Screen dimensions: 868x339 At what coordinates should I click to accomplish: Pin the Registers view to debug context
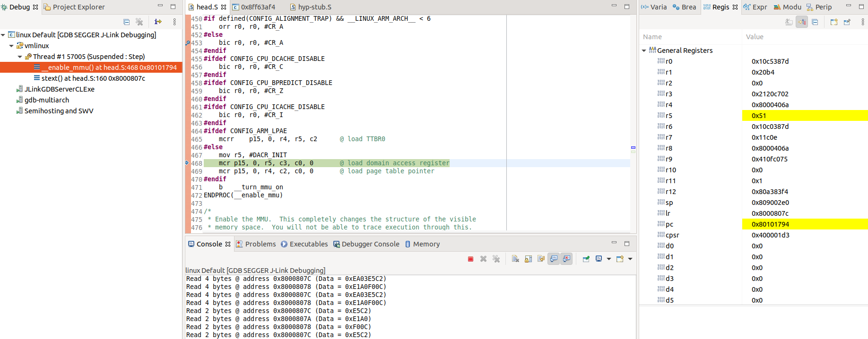click(847, 22)
